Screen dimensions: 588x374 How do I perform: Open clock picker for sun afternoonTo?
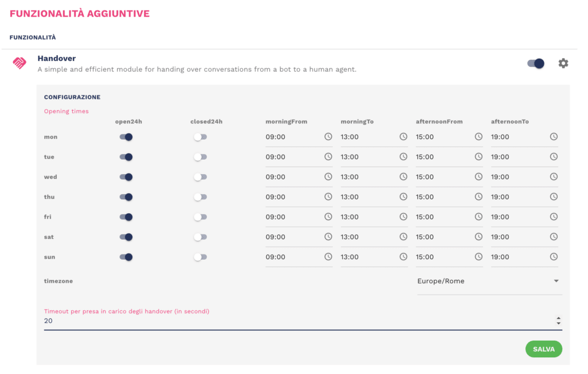tap(554, 257)
